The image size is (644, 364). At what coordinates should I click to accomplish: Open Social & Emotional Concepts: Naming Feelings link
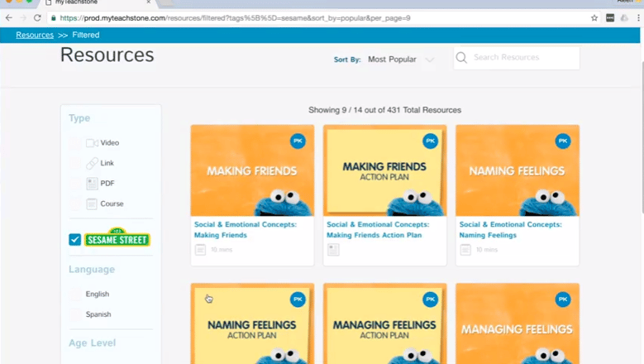[510, 229]
